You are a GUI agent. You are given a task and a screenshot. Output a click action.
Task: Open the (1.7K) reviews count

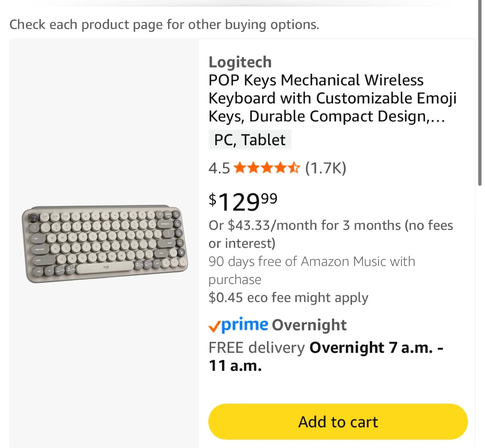[x=325, y=168]
